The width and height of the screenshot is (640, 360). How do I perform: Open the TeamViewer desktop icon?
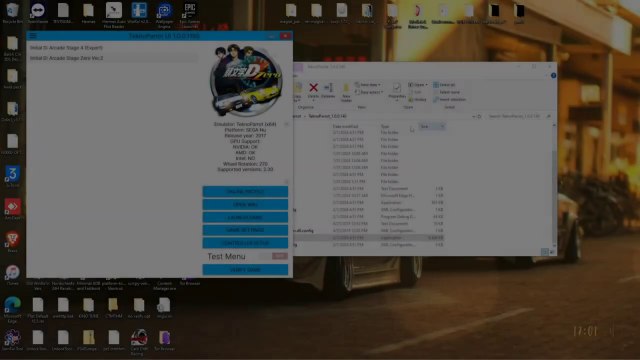(x=38, y=13)
